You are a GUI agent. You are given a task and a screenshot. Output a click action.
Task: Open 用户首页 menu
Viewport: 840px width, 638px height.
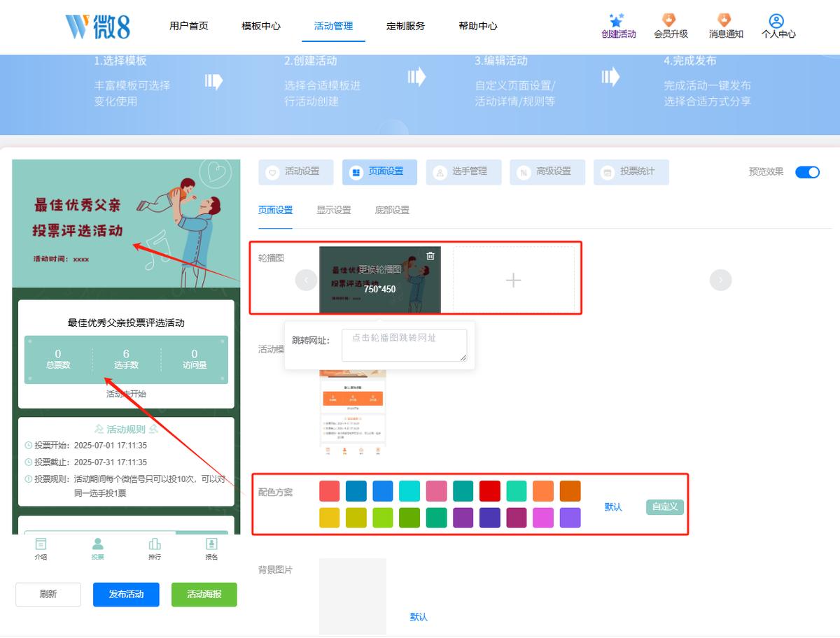coord(189,26)
